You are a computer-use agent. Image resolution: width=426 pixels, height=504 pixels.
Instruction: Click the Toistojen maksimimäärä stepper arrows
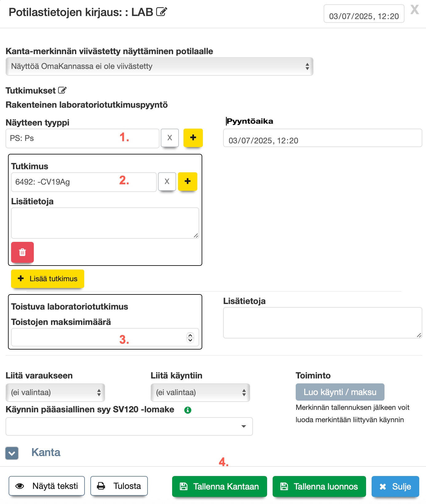tap(190, 338)
